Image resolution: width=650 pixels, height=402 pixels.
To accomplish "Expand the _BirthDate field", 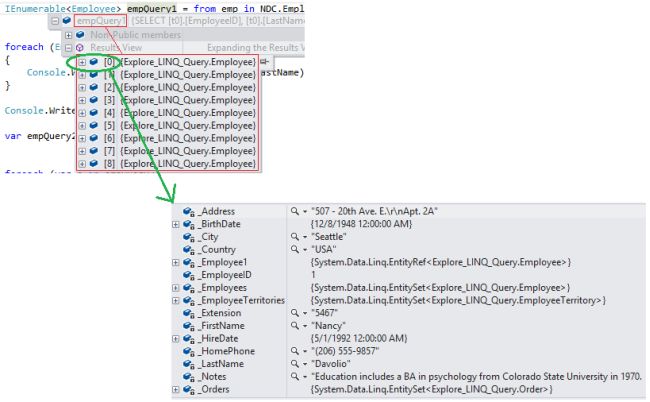I will click(x=175, y=224).
